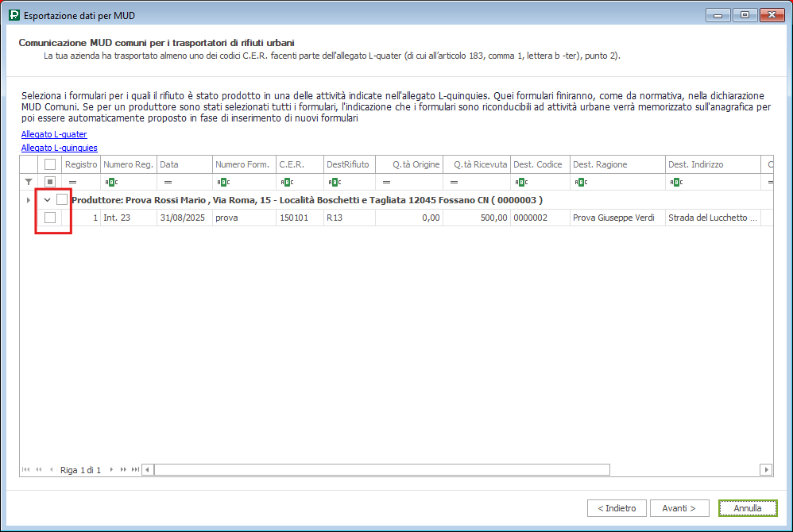793x532 pixels.
Task: Open the Allegato L-quater link
Action: tap(54, 135)
